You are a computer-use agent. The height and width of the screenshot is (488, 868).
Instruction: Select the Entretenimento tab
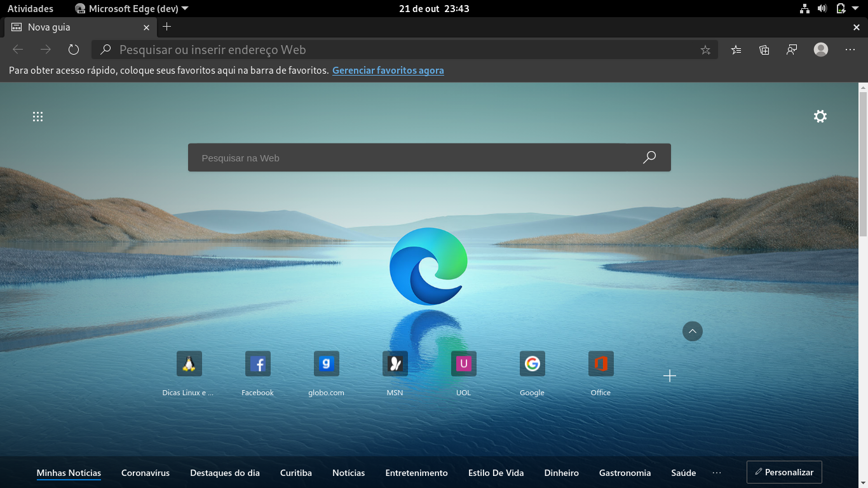pyautogui.click(x=417, y=473)
